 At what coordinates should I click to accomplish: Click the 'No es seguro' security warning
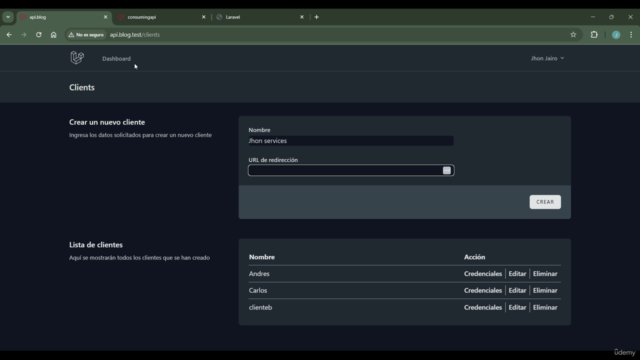tap(86, 35)
